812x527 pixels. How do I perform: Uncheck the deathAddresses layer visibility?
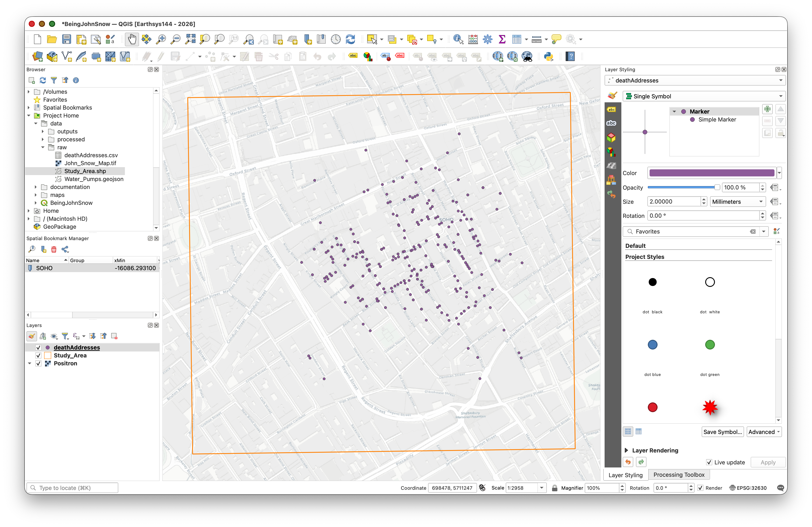click(x=39, y=347)
